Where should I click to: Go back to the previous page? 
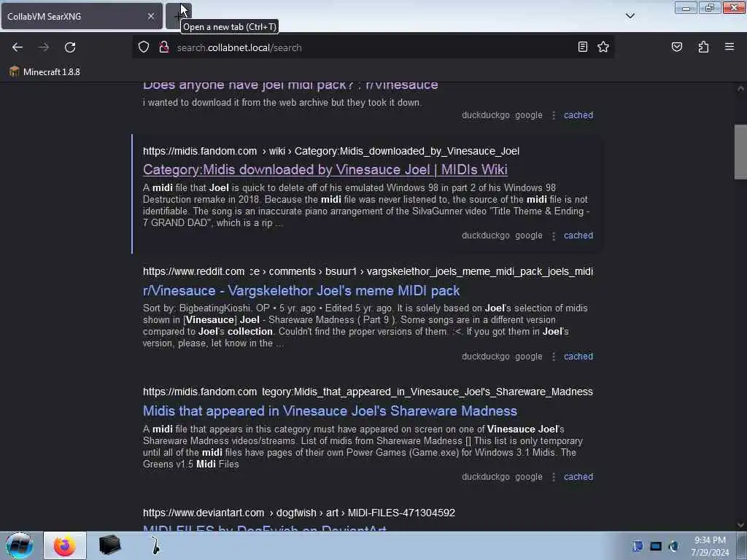tap(18, 47)
